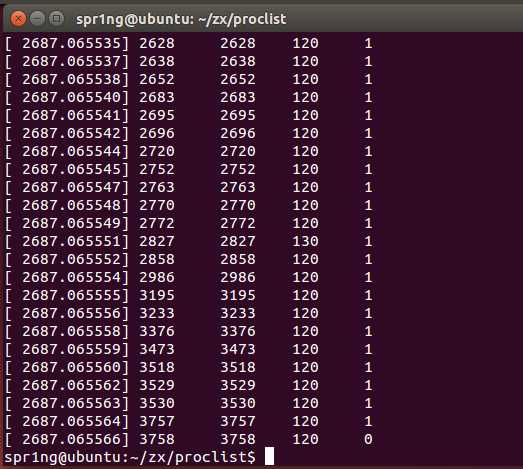Click the timestamp 2687.065537
The width and height of the screenshot is (523, 469).
coord(71,61)
